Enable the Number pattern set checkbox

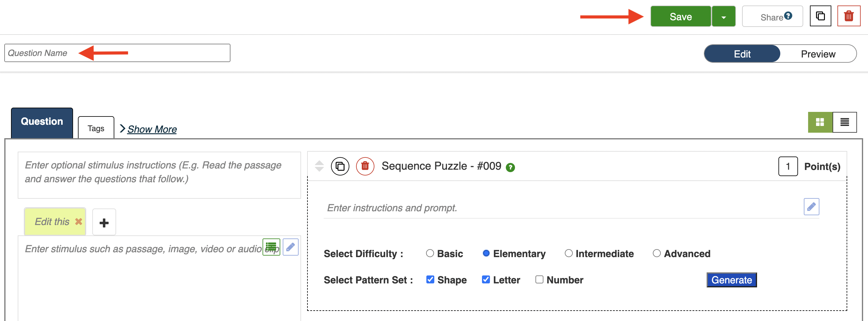[x=539, y=279]
